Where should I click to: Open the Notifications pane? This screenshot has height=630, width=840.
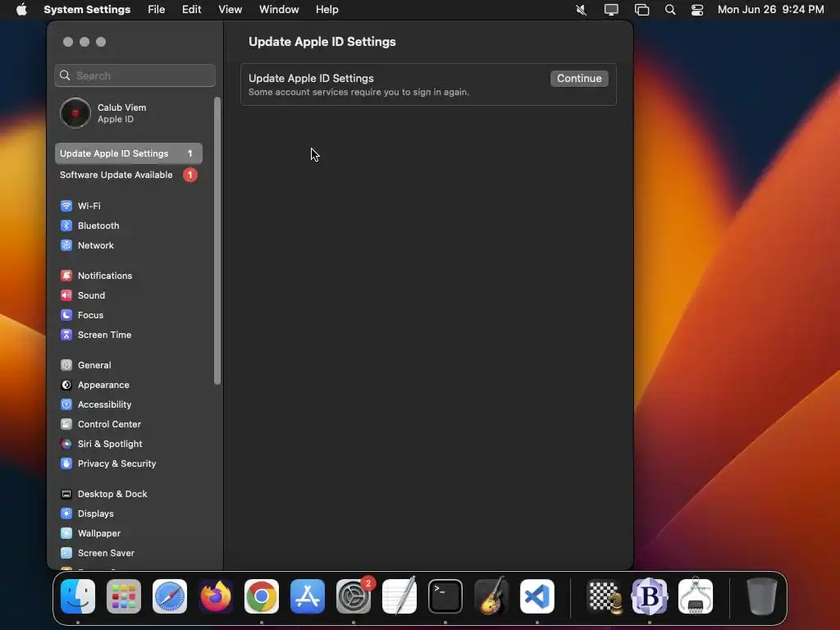pos(129,276)
